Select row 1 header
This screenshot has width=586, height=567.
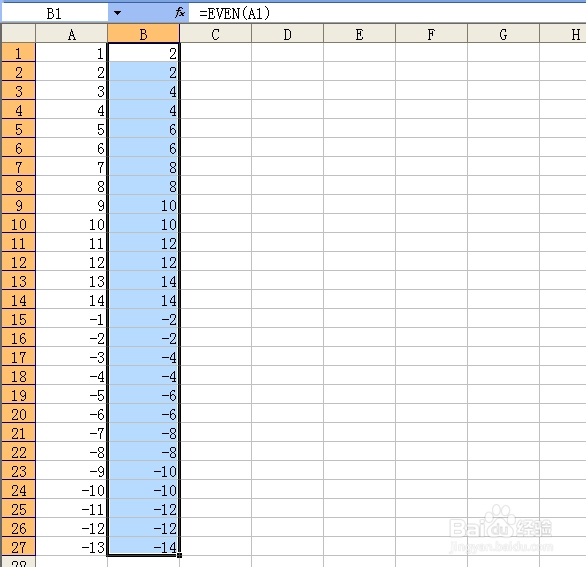pos(18,53)
